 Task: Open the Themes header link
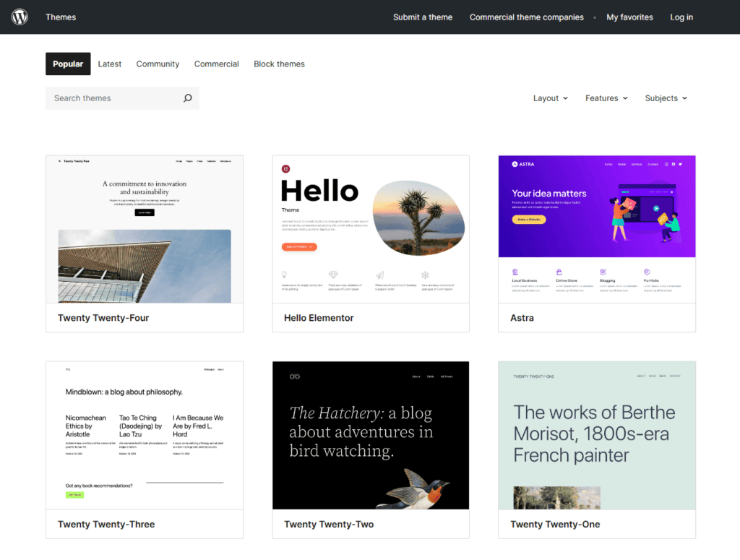[61, 17]
